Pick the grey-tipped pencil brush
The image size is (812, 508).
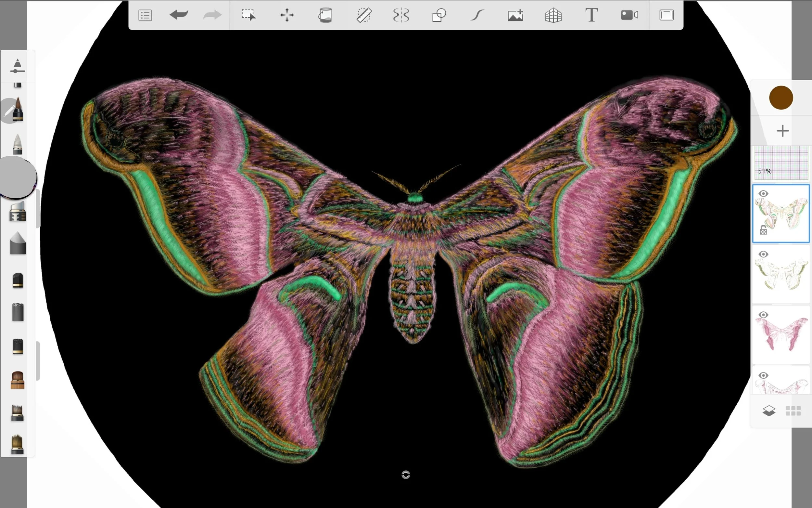click(x=18, y=145)
